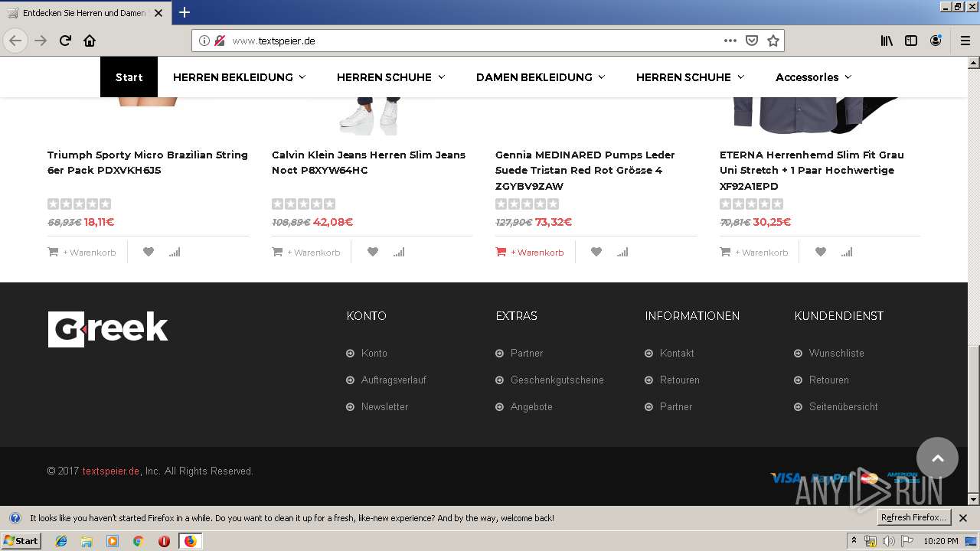Reload the page with the refresh icon
980x551 pixels.
click(x=65, y=41)
